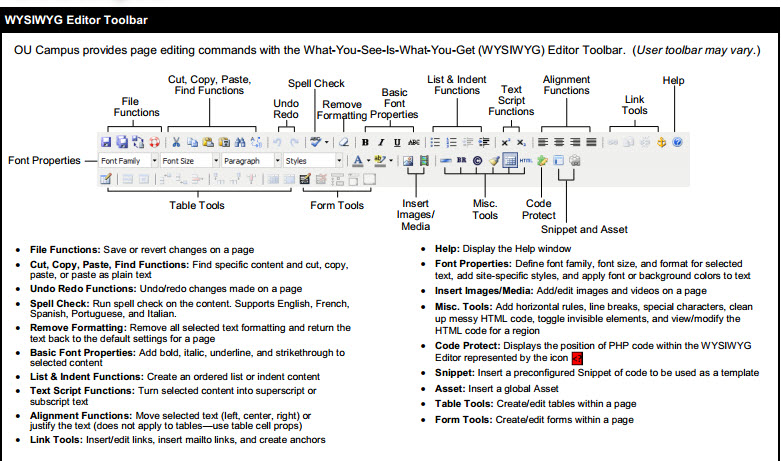Click the Insert/Edit Link chain icon
The height and width of the screenshot is (461, 781).
click(613, 142)
